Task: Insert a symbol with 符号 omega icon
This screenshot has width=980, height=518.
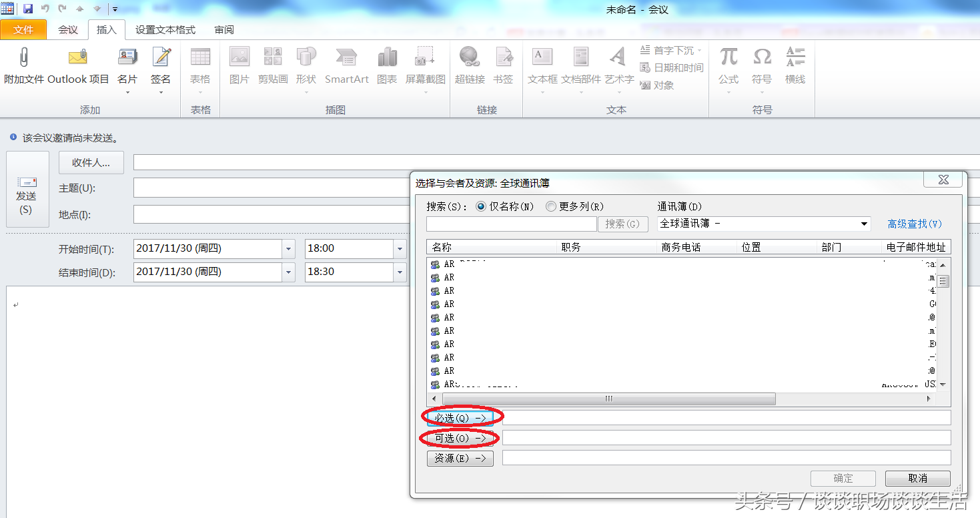Action: 762,58
